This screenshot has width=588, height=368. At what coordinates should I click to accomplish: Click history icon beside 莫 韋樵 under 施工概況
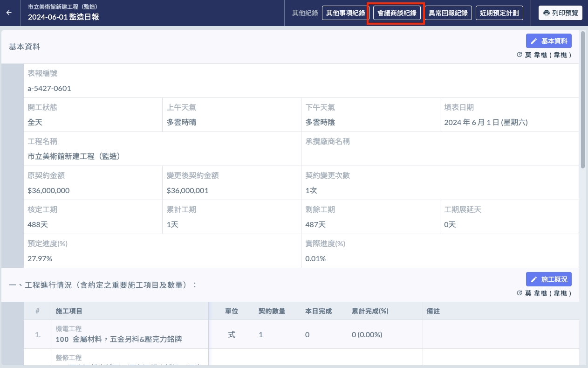(520, 293)
